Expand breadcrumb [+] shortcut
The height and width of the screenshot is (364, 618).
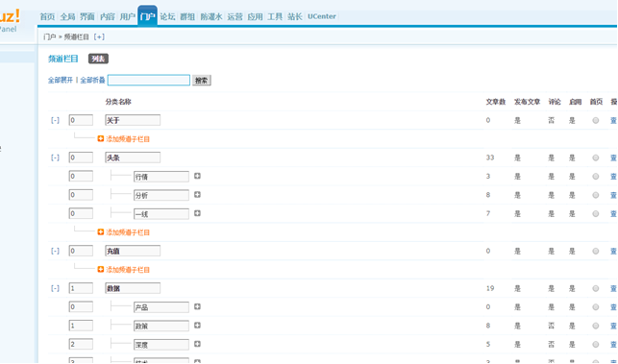pyautogui.click(x=99, y=37)
